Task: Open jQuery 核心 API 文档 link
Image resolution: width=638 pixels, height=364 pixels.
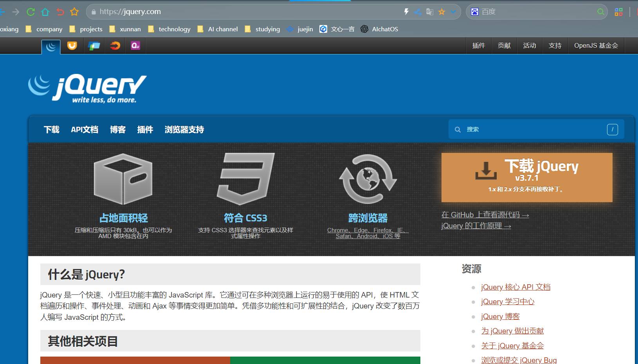Action: click(516, 287)
